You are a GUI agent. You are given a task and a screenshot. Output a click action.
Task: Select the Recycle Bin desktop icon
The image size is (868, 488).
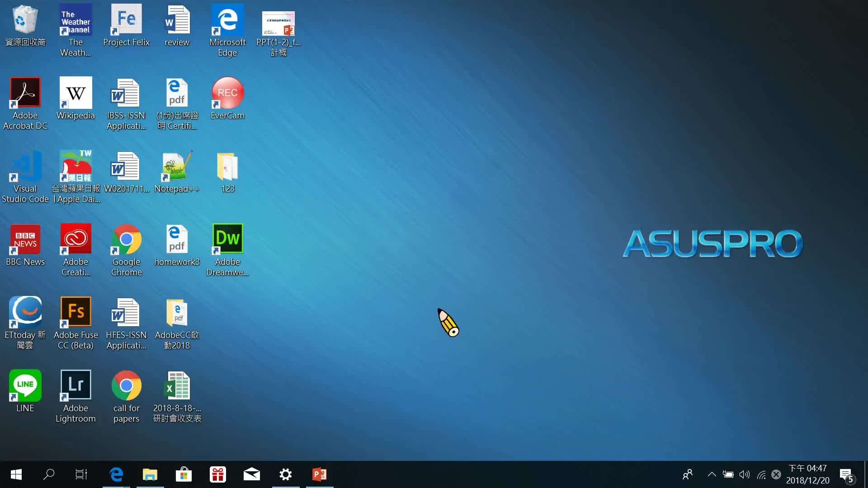(x=25, y=25)
